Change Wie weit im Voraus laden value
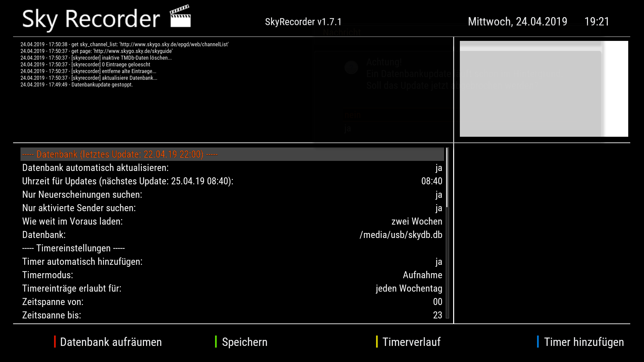Viewport: 644px width, 362px height. 416,221
